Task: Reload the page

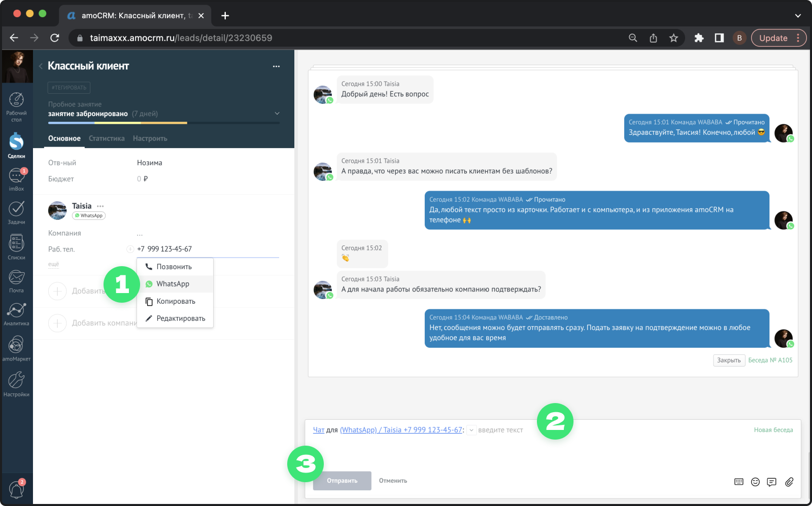Action: (55, 38)
